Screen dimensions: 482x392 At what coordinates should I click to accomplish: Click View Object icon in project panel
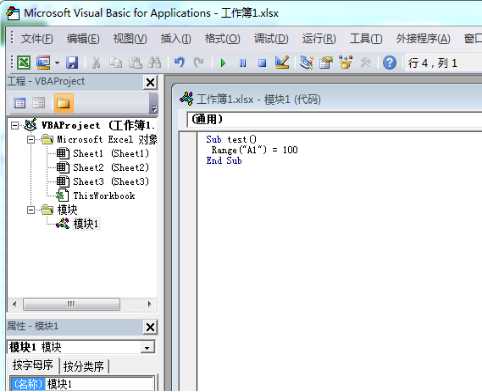pyautogui.click(x=39, y=103)
